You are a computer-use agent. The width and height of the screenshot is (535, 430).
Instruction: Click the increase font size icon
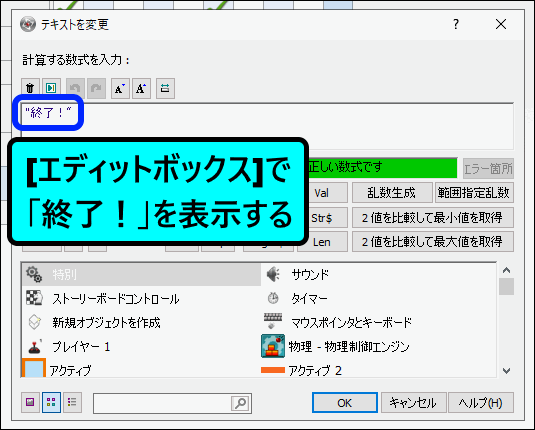[141, 88]
